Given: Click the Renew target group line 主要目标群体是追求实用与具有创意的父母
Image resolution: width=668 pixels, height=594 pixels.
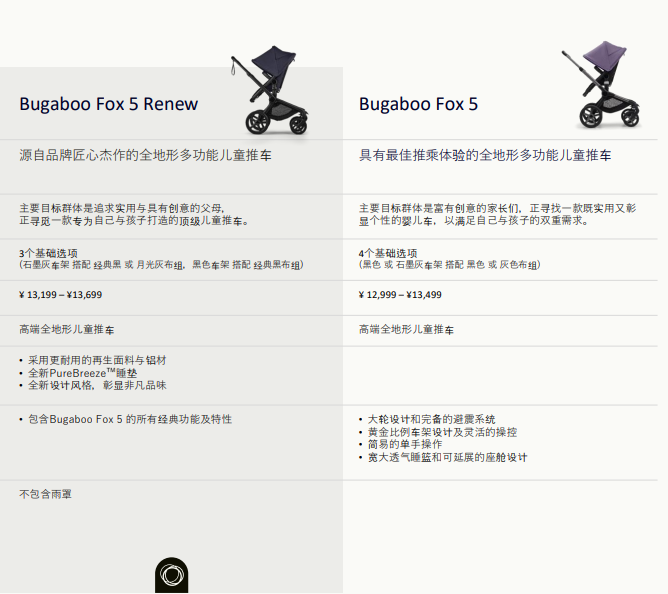Looking at the screenshot, I should point(121,208).
